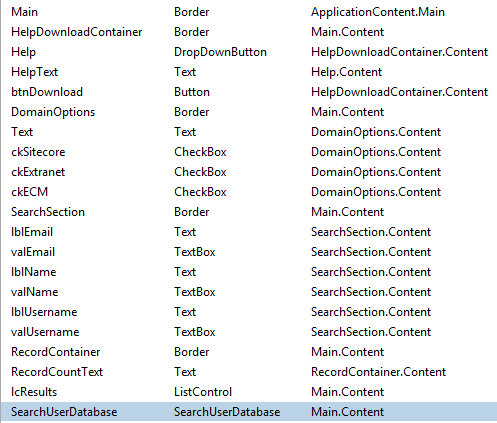Select the SearchSection row name

(x=48, y=212)
